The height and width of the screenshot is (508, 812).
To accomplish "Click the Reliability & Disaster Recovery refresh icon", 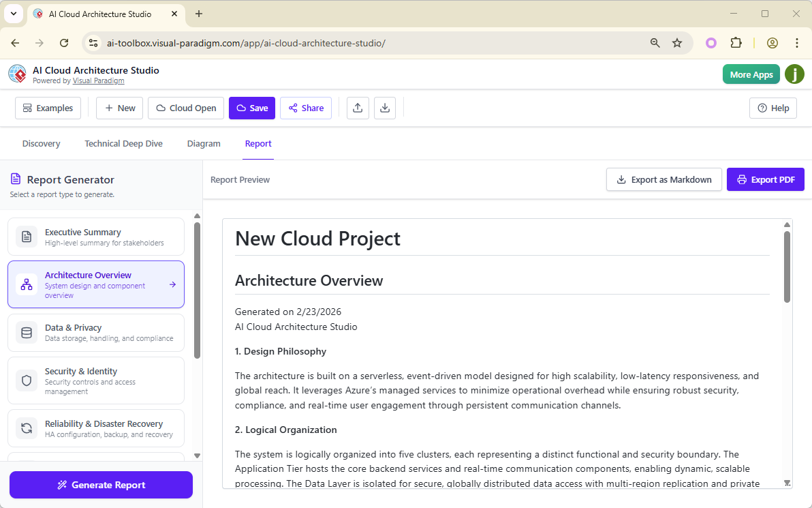I will coord(26,428).
